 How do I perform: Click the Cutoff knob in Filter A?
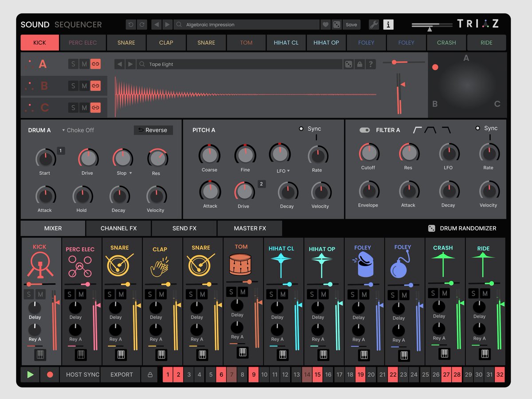(x=368, y=153)
